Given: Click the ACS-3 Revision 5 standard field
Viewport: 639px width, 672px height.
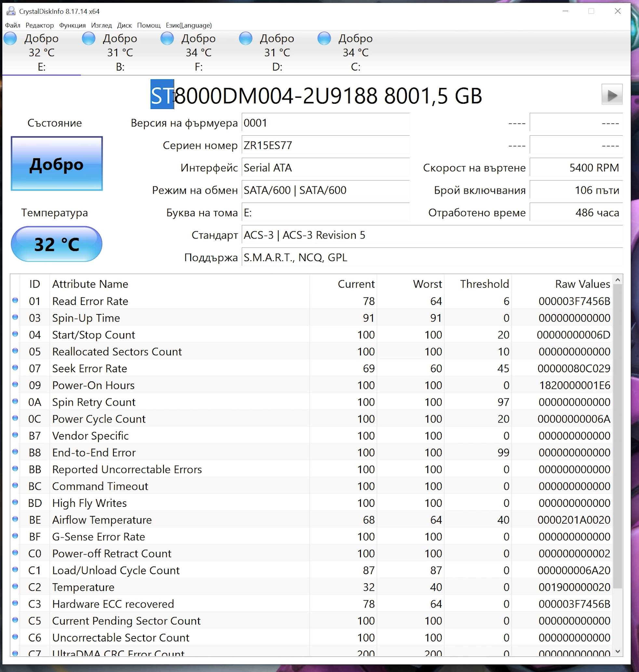Looking at the screenshot, I should pyautogui.click(x=432, y=235).
